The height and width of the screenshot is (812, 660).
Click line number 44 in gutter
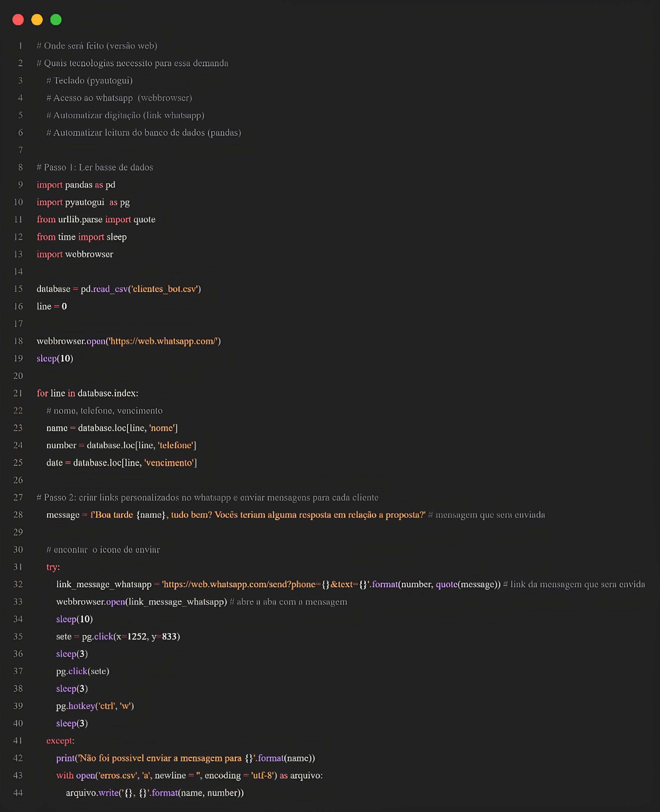[18, 793]
